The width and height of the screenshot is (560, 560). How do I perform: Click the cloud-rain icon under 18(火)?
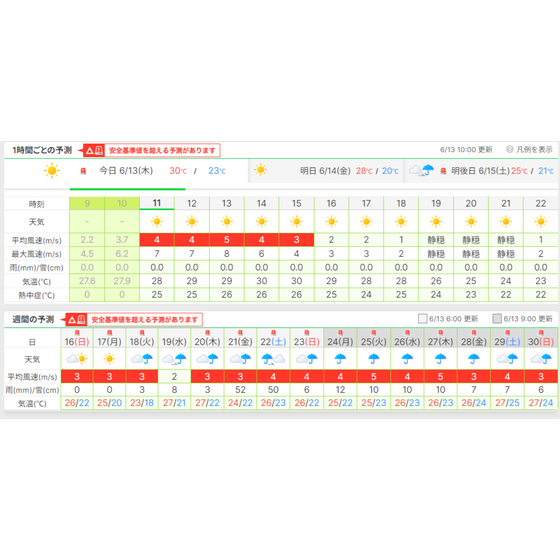coord(142,359)
